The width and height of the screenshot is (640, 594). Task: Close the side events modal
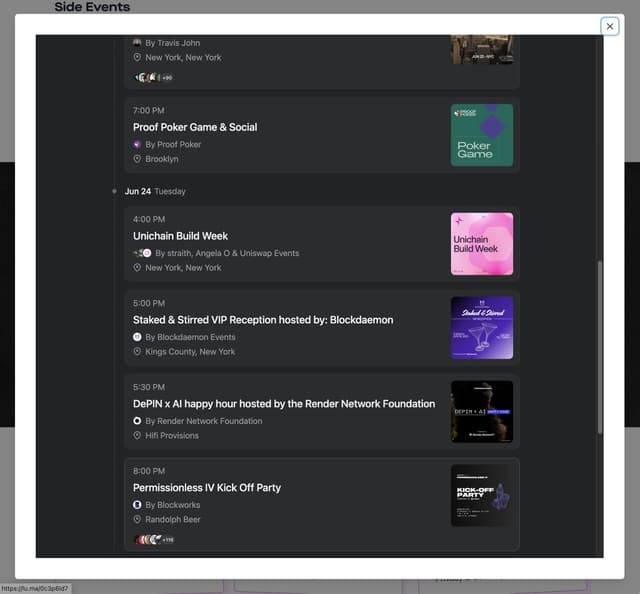609,27
